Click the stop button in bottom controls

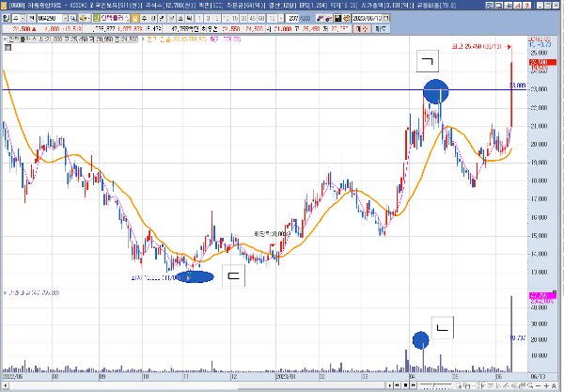(x=405, y=385)
